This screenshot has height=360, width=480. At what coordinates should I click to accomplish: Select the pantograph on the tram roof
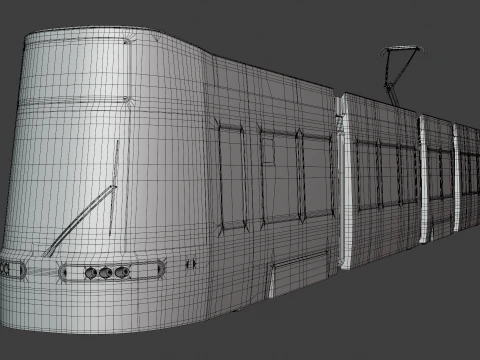click(x=402, y=75)
